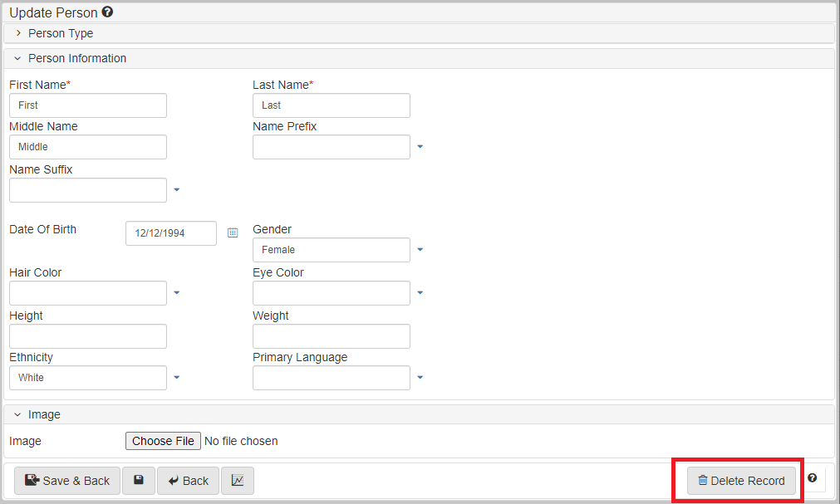Image resolution: width=840 pixels, height=504 pixels.
Task: Click the chart icon button
Action: (x=238, y=481)
